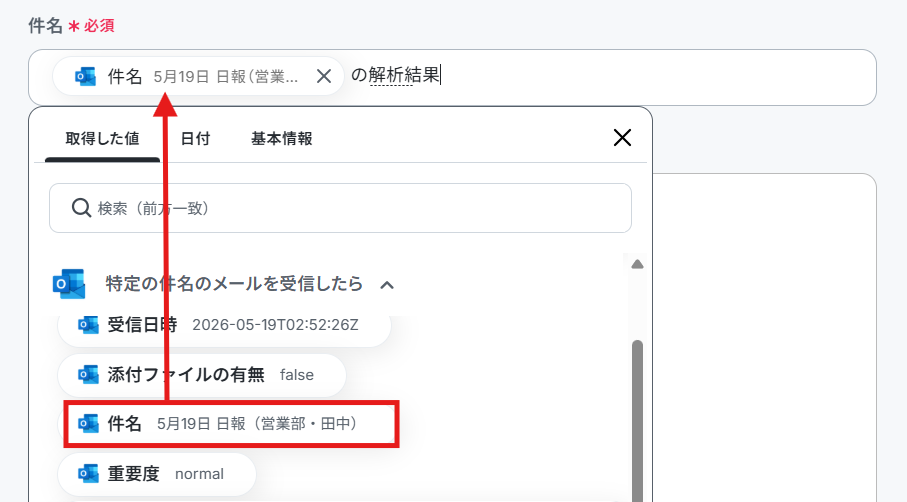Collapse the 特定の件名のメールを受信したら section chevron
The width and height of the screenshot is (907, 502).
[387, 285]
